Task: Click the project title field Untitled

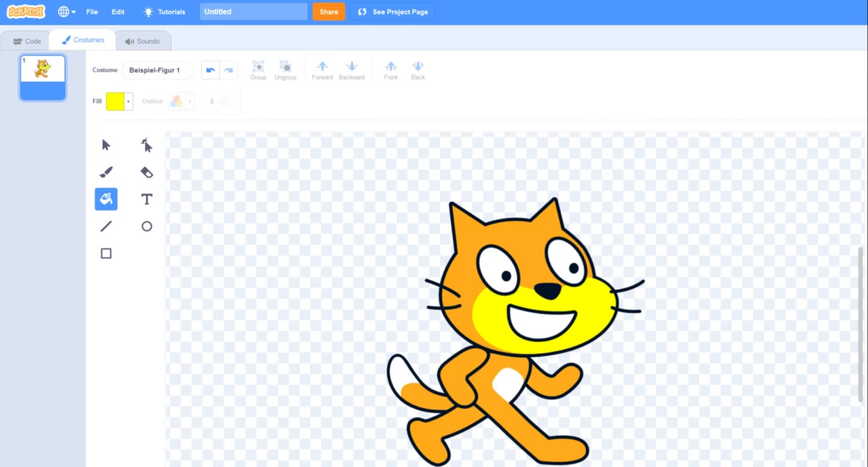Action: pos(253,12)
